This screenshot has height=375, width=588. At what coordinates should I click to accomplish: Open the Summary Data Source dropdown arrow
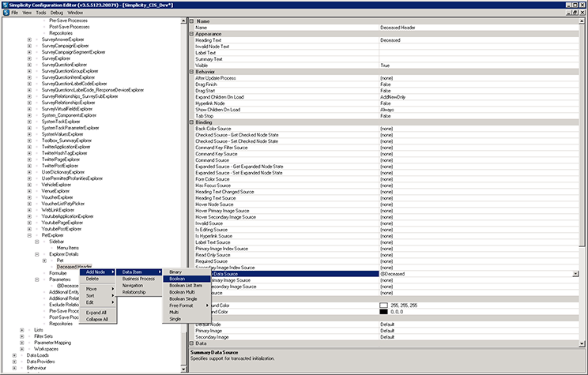coord(575,274)
